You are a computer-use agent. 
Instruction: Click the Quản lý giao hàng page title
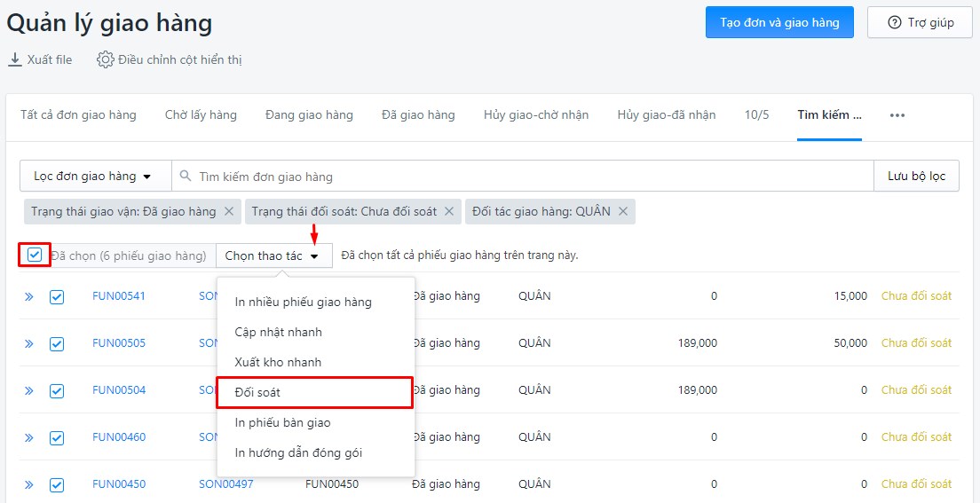[x=109, y=24]
